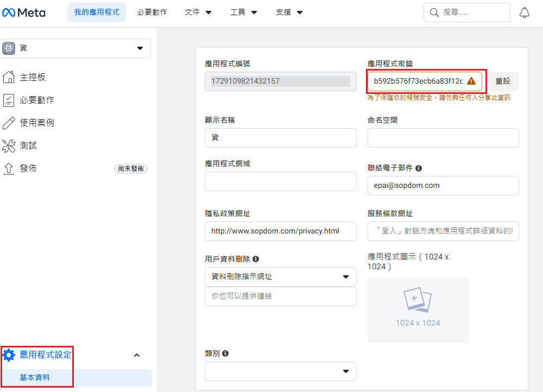Open 測試 in sidebar

(28, 146)
